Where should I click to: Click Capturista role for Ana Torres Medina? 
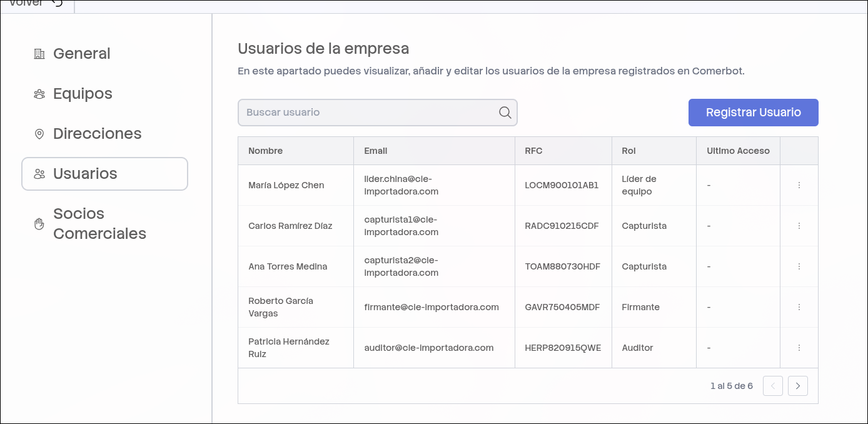coord(644,266)
